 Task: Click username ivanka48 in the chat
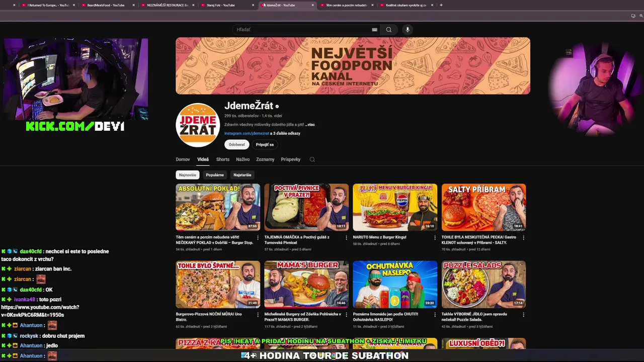[x=25, y=300]
